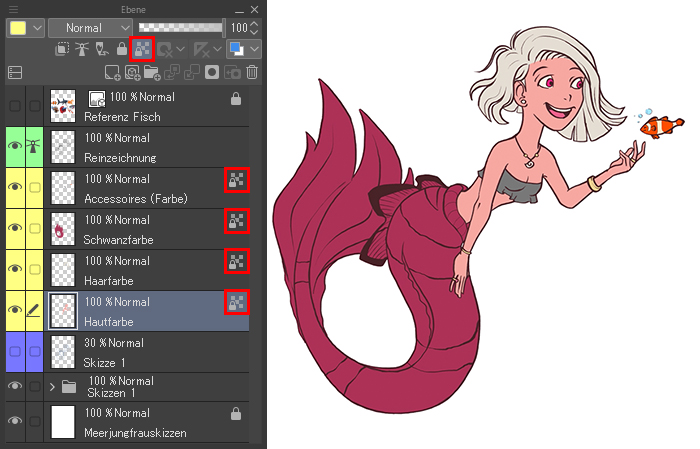Create a new layer folder
This screenshot has height=449, width=700.
pos(152,73)
